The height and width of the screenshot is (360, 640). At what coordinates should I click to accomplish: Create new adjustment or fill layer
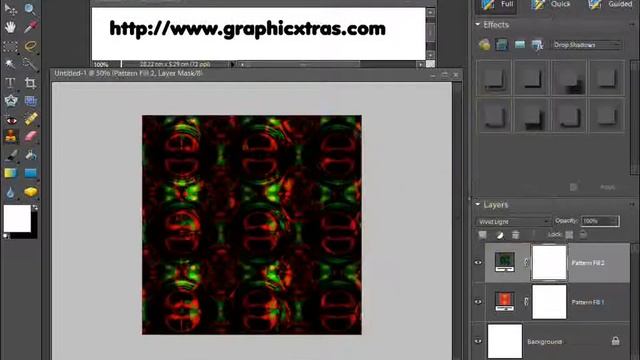pos(500,235)
